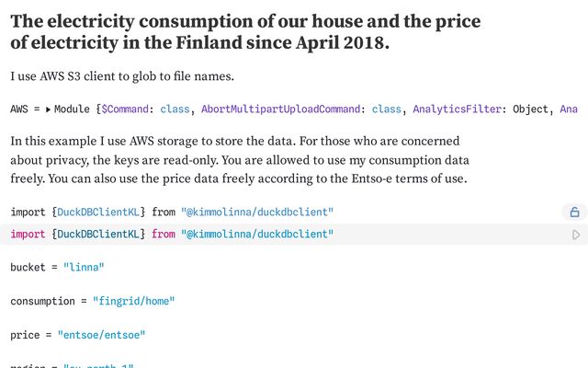Click the notebook title heading text
Image resolution: width=588 pixels, height=368 pixels.
244,31
